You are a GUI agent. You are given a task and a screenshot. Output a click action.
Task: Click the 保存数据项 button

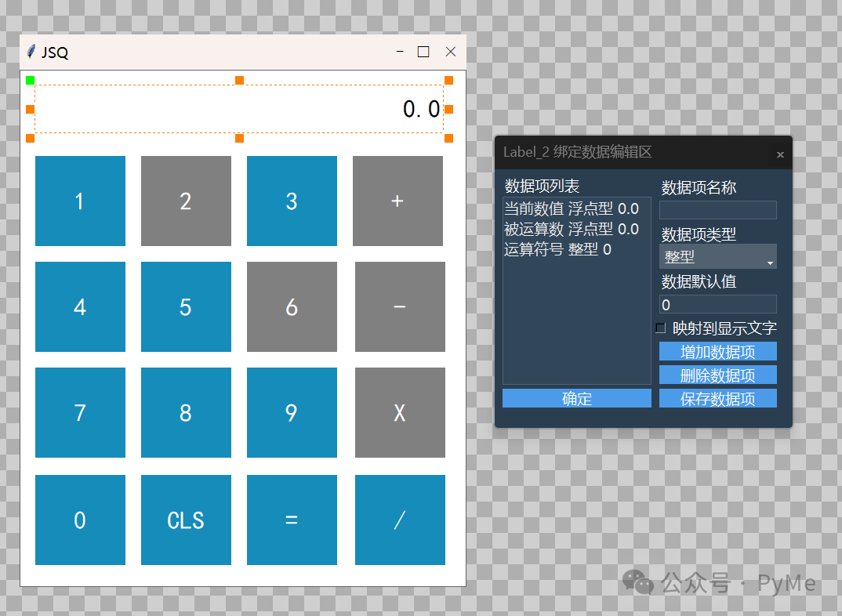[x=717, y=398]
